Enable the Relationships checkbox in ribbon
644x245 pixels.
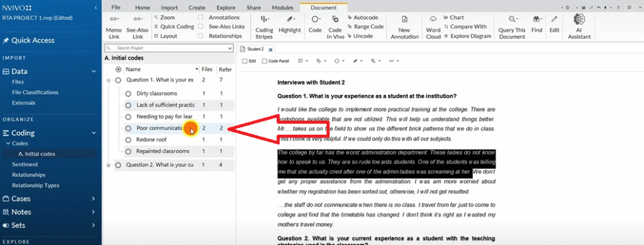(201, 36)
